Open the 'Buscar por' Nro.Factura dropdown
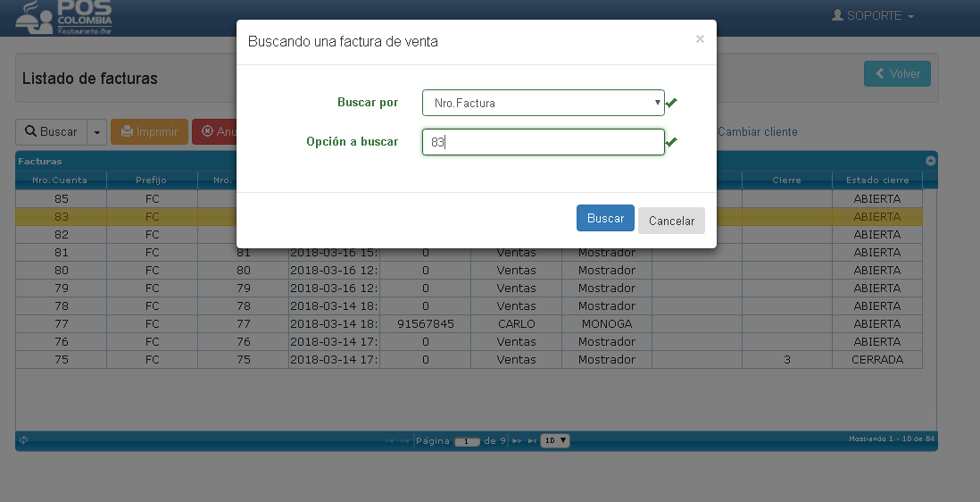Viewport: 980px width, 502px height. pyautogui.click(x=544, y=103)
